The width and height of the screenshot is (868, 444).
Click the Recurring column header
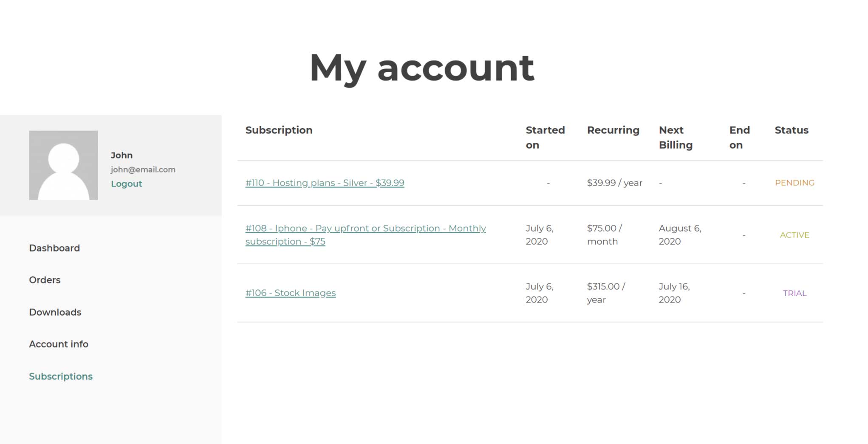pos(613,130)
